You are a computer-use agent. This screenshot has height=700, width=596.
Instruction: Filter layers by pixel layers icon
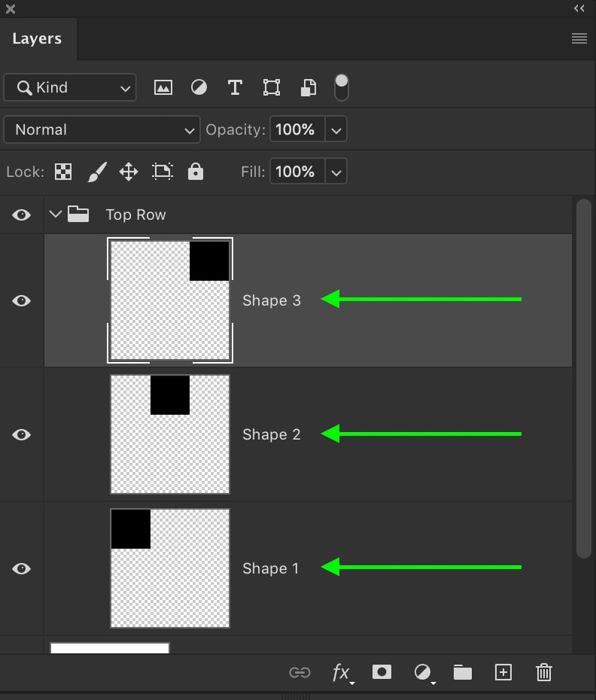pyautogui.click(x=163, y=87)
